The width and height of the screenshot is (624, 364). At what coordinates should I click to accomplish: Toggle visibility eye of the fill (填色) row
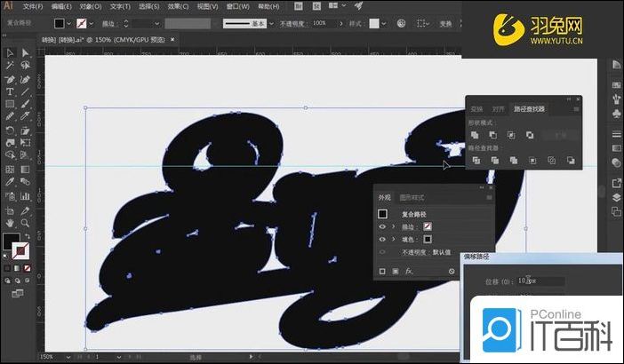point(382,240)
